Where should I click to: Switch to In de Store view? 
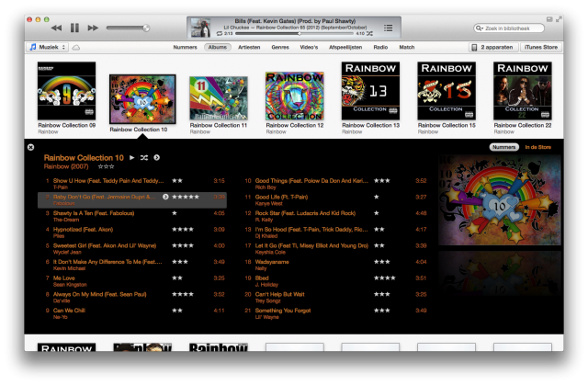[x=538, y=147]
